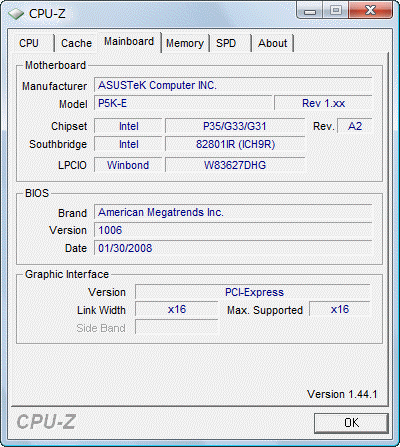Minimize the CPU-Z window
The height and width of the screenshot is (447, 400).
click(x=310, y=11)
